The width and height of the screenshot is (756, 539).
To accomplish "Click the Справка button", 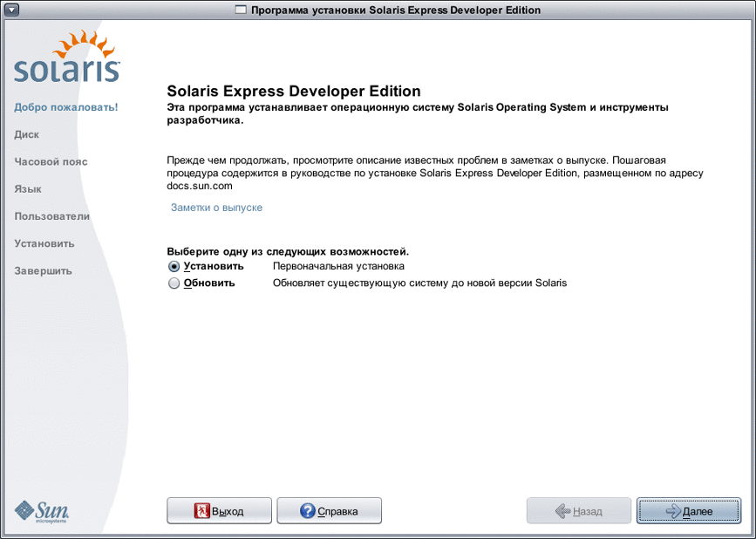I will click(330, 511).
